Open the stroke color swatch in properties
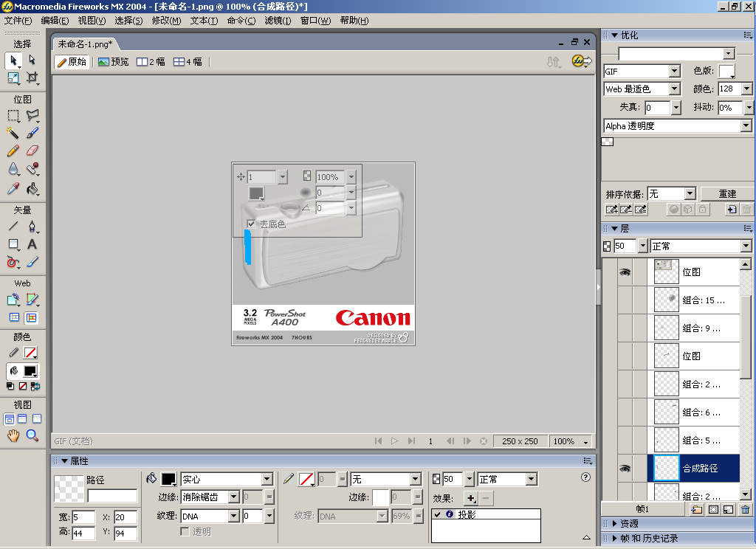This screenshot has width=756, height=549. 306,479
